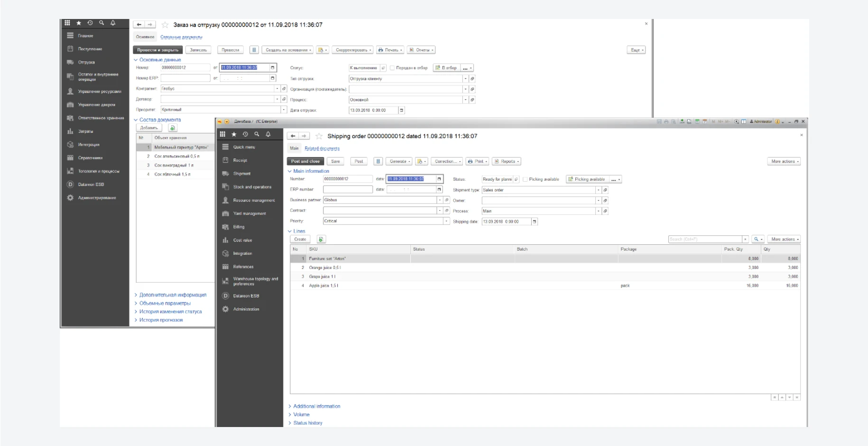
Task: Click print icon in 1C title bar
Action: [x=666, y=121]
